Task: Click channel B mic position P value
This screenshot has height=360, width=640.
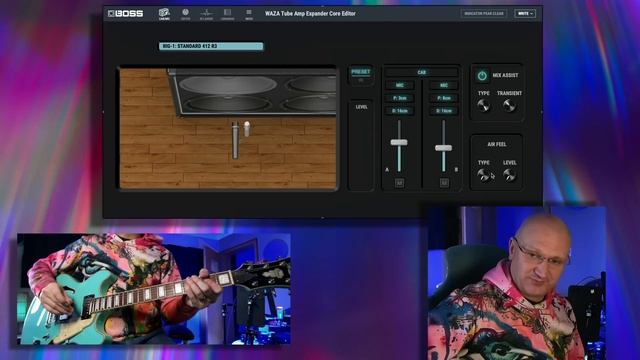Action: (x=443, y=98)
